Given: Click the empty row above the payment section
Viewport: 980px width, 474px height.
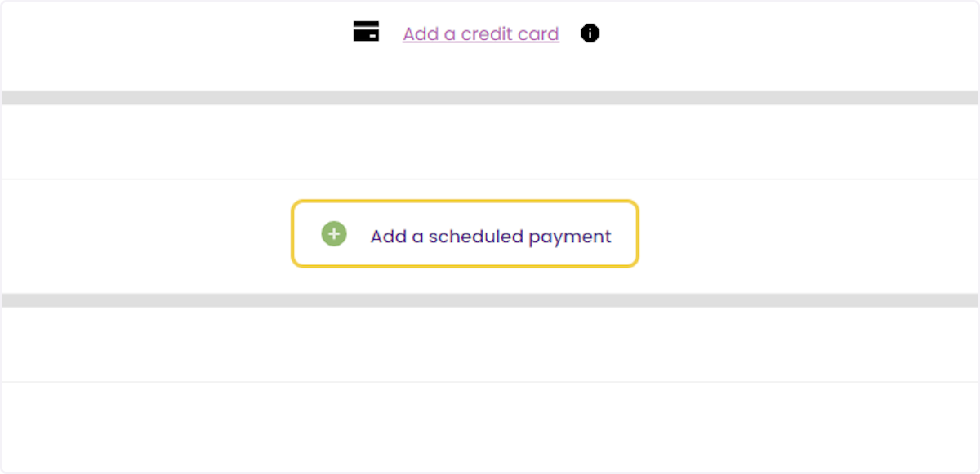Looking at the screenshot, I should pos(490,140).
